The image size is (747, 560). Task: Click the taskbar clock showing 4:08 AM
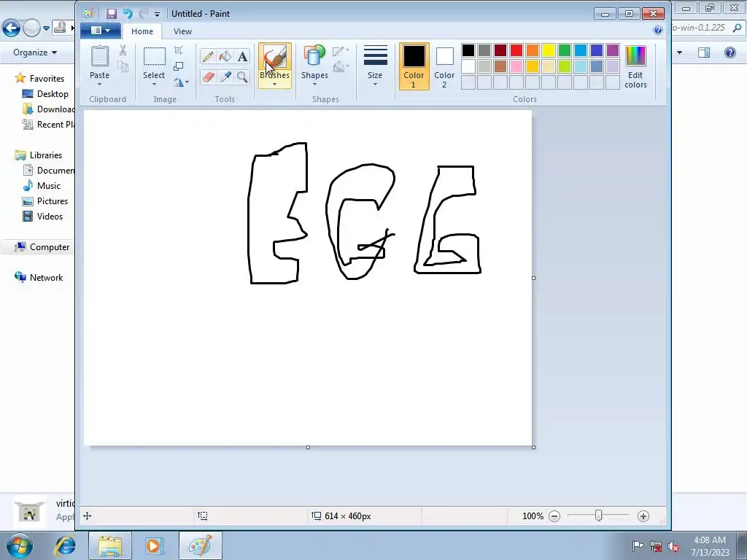pos(709,546)
